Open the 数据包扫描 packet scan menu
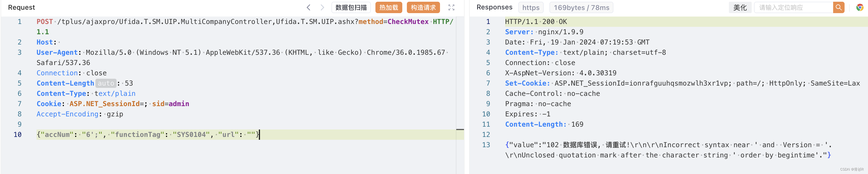 coord(351,7)
